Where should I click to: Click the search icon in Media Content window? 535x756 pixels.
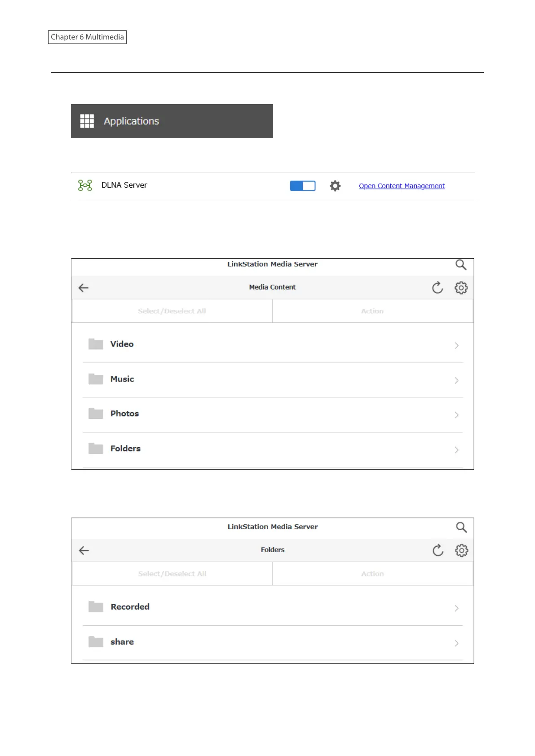click(461, 265)
